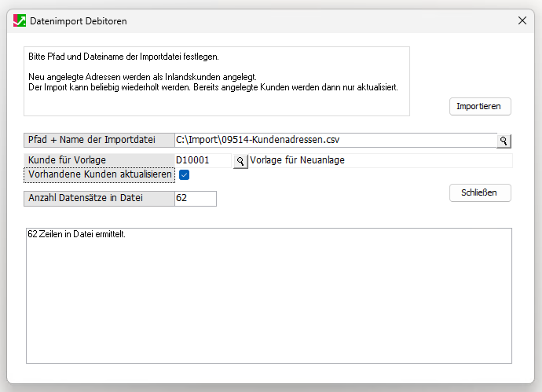Close the Datenimport Debitoren window

click(x=522, y=21)
